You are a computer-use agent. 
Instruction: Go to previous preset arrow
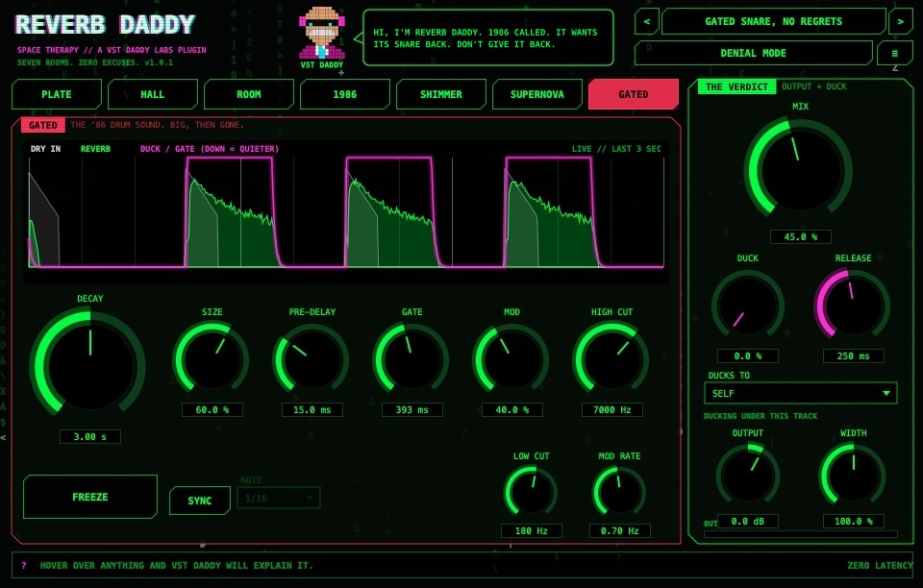coord(646,22)
